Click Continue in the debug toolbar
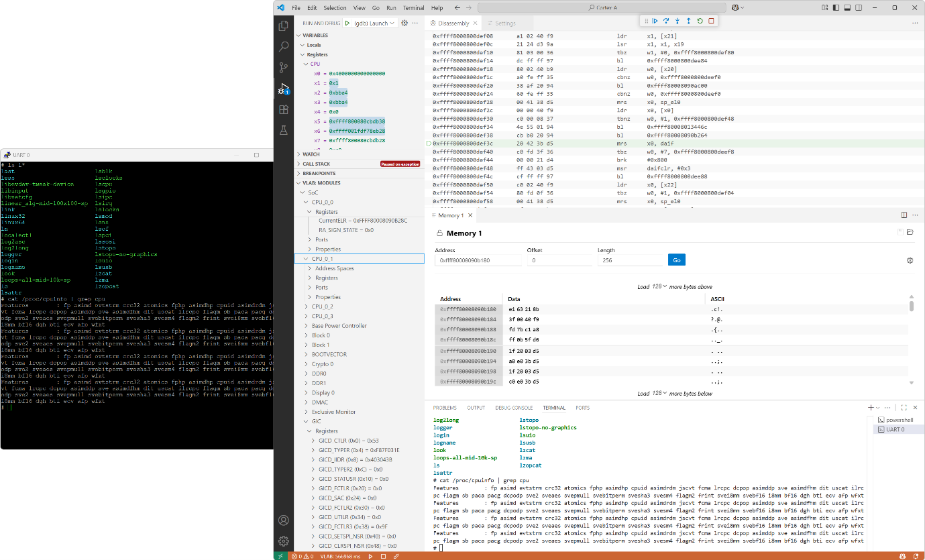The width and height of the screenshot is (925, 560). [x=655, y=21]
